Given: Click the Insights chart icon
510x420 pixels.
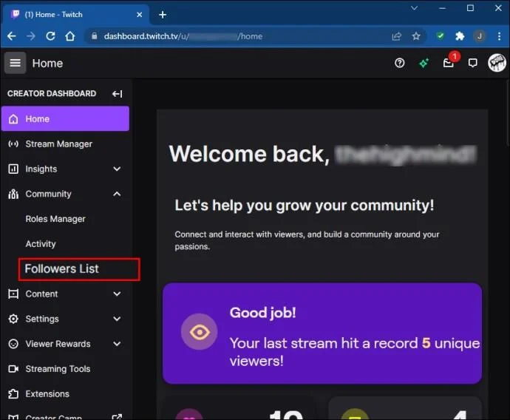Looking at the screenshot, I should 13,169.
